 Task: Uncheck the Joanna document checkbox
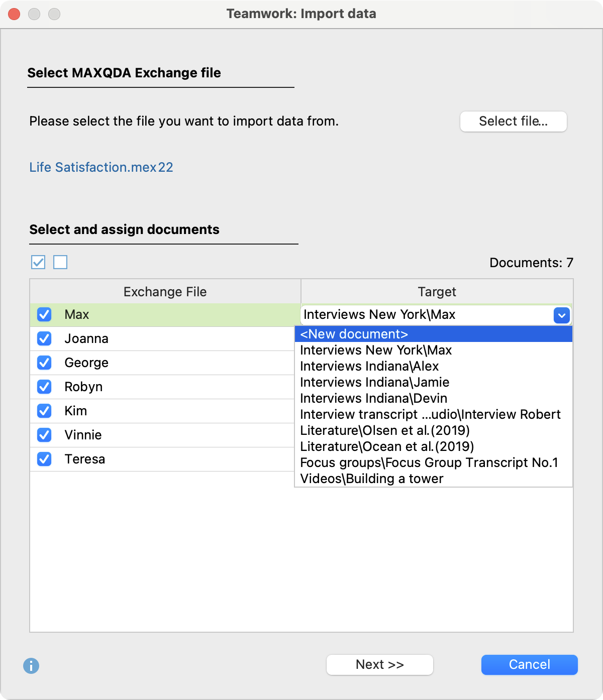pos(44,339)
